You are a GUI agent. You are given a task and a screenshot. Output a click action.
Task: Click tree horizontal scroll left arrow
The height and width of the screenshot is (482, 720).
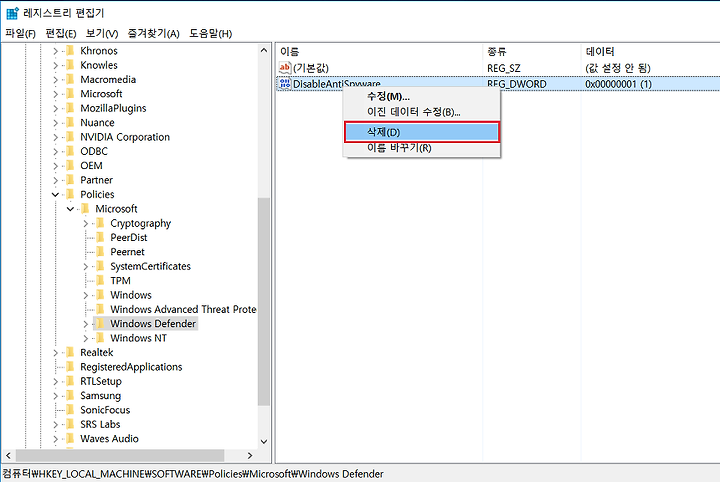pyautogui.click(x=8, y=455)
